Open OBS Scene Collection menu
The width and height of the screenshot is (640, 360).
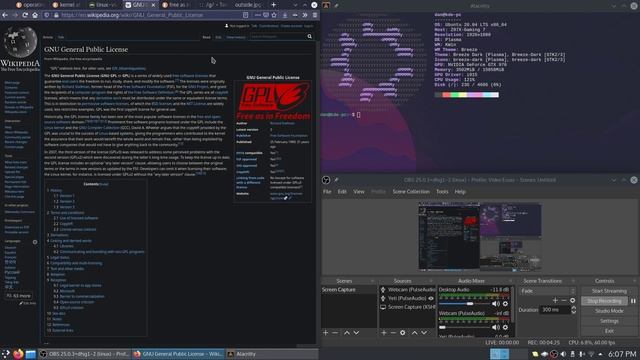411,191
